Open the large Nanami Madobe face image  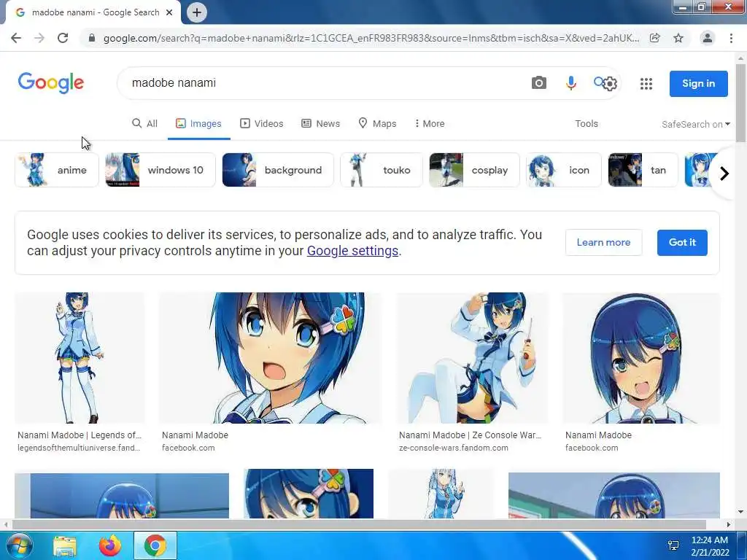pos(270,358)
